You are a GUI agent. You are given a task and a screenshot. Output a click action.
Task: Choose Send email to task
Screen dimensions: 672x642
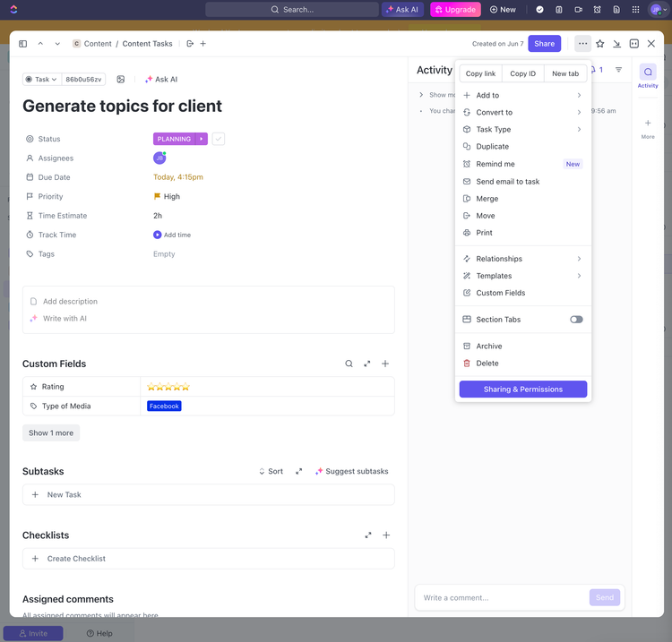pos(523,182)
